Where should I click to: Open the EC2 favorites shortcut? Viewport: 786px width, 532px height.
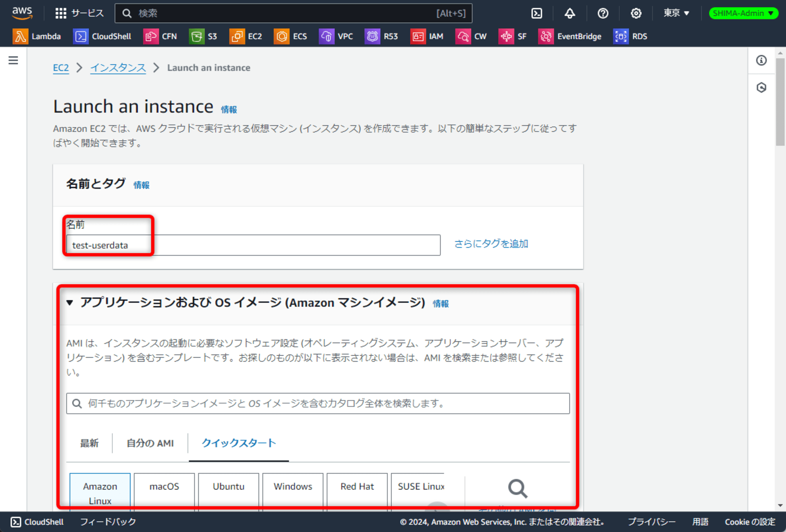tap(246, 37)
